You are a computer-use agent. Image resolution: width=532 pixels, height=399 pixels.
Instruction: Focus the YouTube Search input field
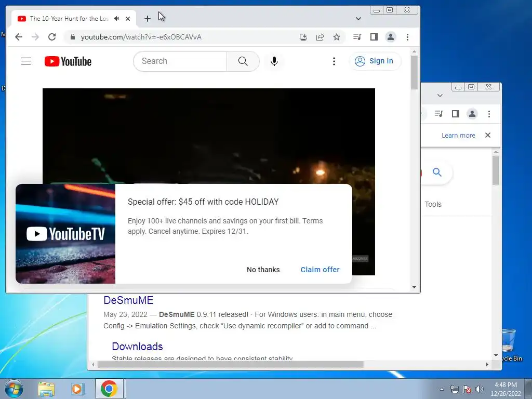[x=180, y=61]
